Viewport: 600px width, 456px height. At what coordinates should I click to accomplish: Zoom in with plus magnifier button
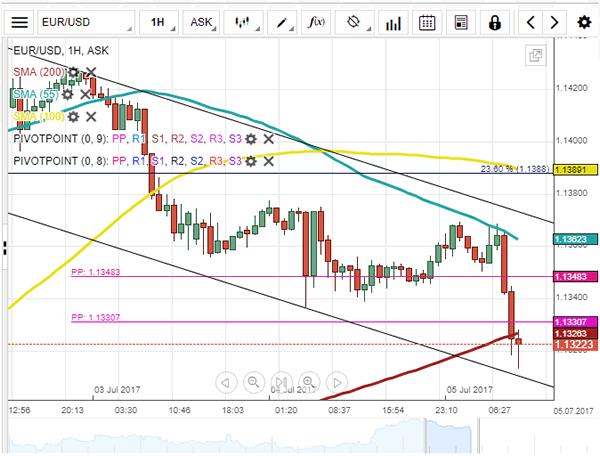309,382
